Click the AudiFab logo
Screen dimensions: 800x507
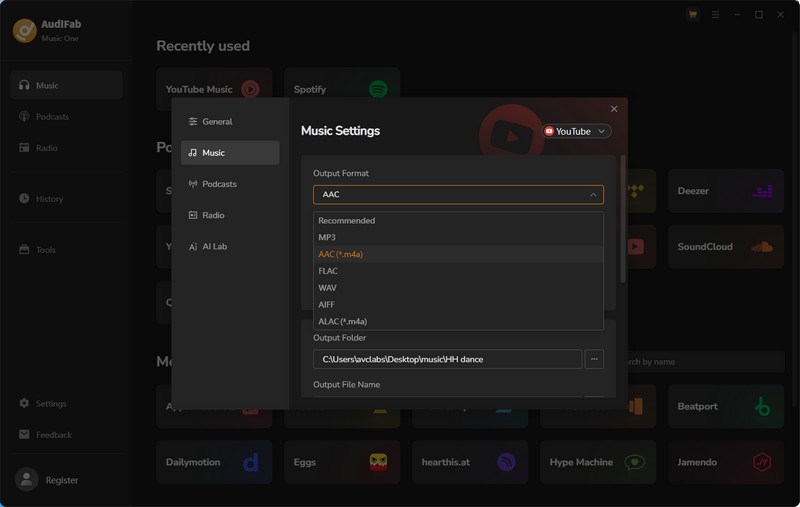coord(24,31)
